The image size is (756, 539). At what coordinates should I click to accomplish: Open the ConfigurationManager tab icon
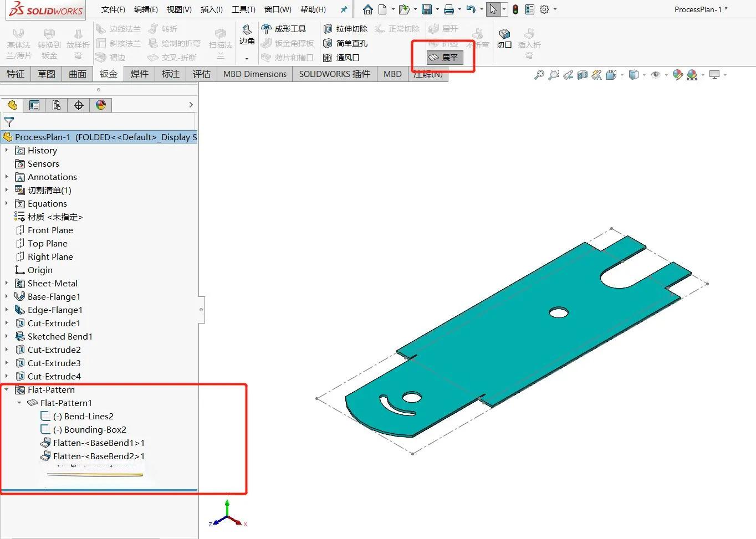57,105
